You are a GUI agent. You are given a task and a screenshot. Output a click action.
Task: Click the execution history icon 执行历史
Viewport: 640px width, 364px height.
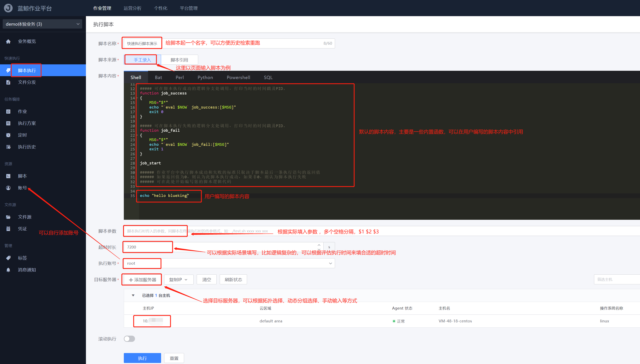tap(8, 147)
